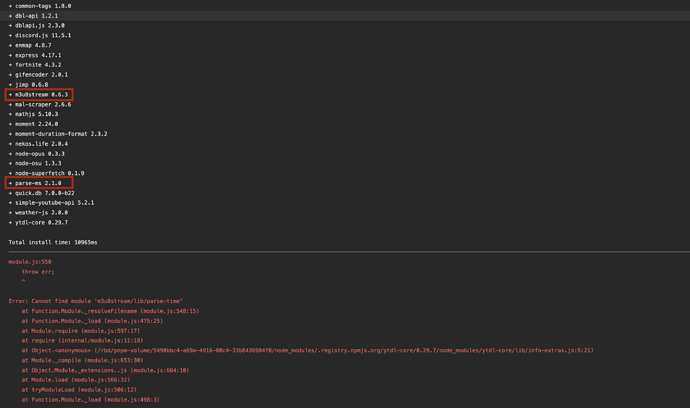690x408 pixels.
Task: Click the horizontal divider above the error
Action: (x=349, y=252)
